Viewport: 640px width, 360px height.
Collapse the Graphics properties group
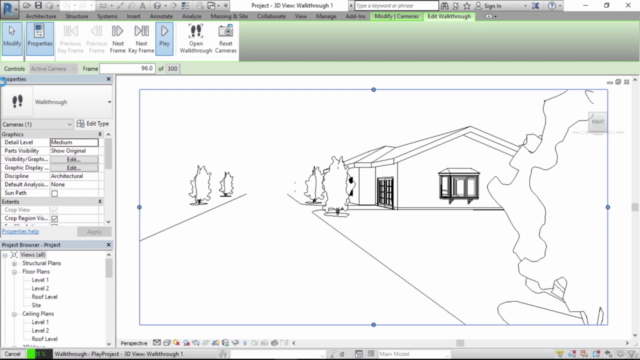[x=100, y=134]
